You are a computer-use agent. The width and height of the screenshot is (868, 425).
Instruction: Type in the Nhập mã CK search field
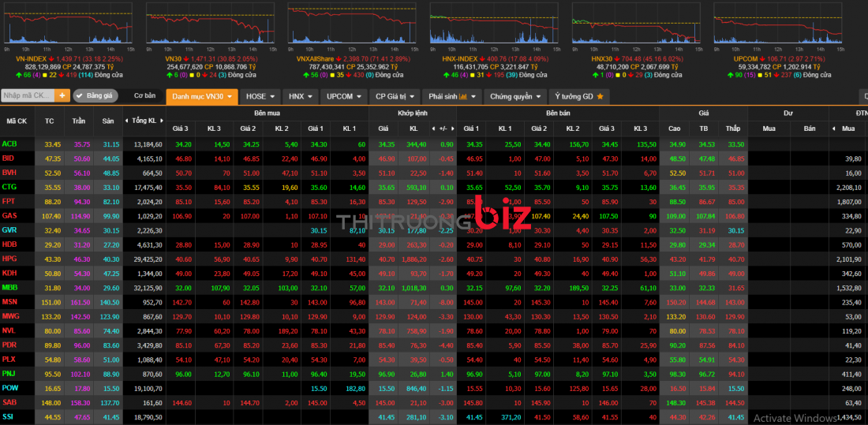[x=27, y=95]
